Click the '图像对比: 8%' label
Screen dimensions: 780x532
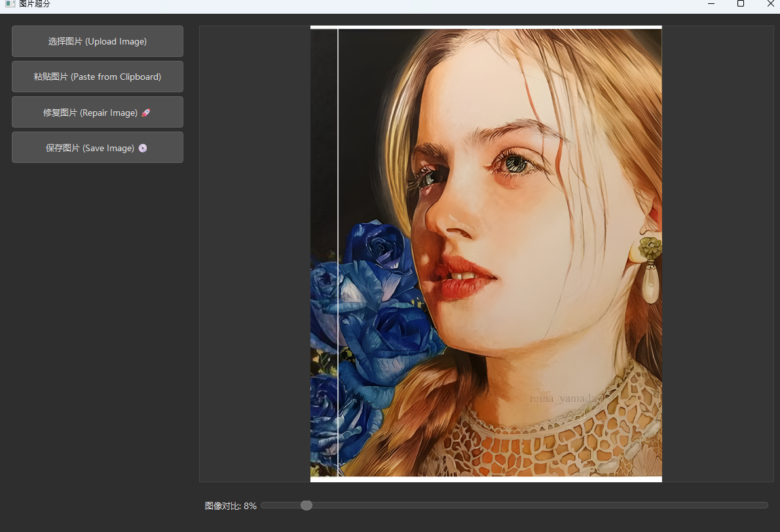pyautogui.click(x=231, y=506)
